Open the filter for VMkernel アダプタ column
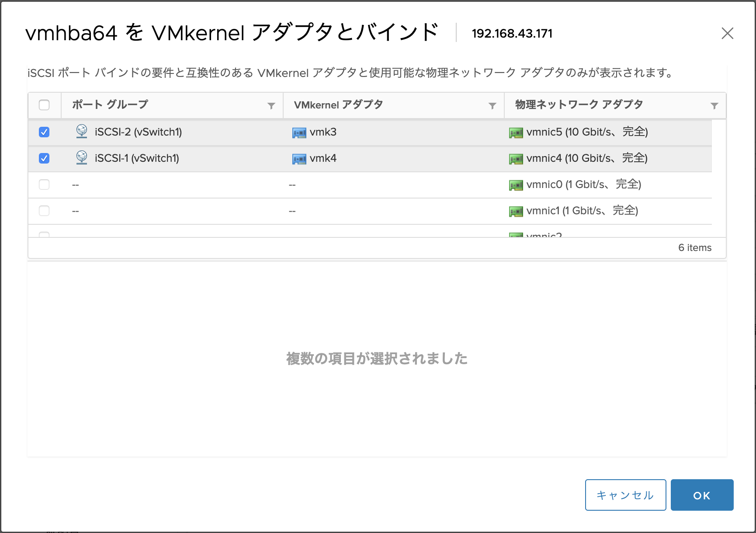Image resolution: width=756 pixels, height=533 pixels. pos(492,106)
